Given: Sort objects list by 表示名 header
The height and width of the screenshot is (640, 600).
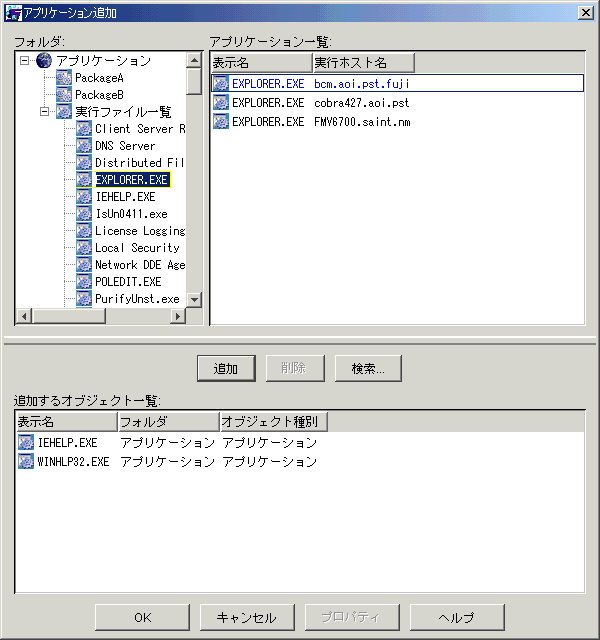Looking at the screenshot, I should 67,422.
